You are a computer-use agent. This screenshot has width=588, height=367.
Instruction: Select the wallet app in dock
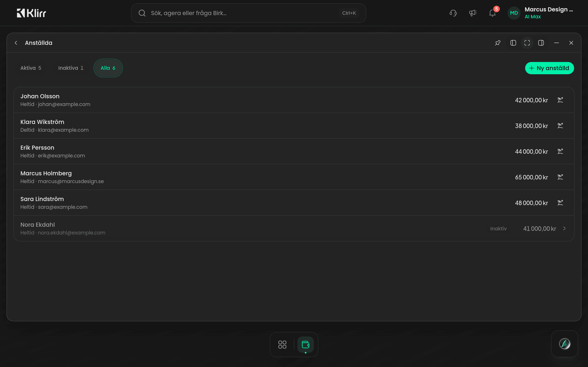point(305,344)
